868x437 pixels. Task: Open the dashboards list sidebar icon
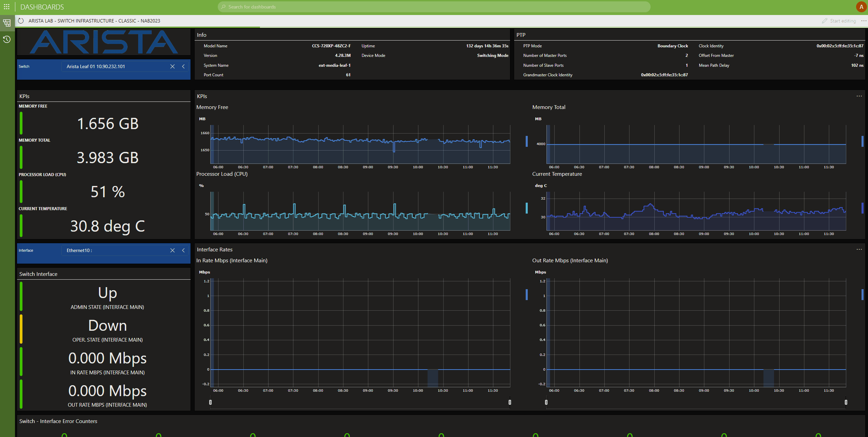7,23
